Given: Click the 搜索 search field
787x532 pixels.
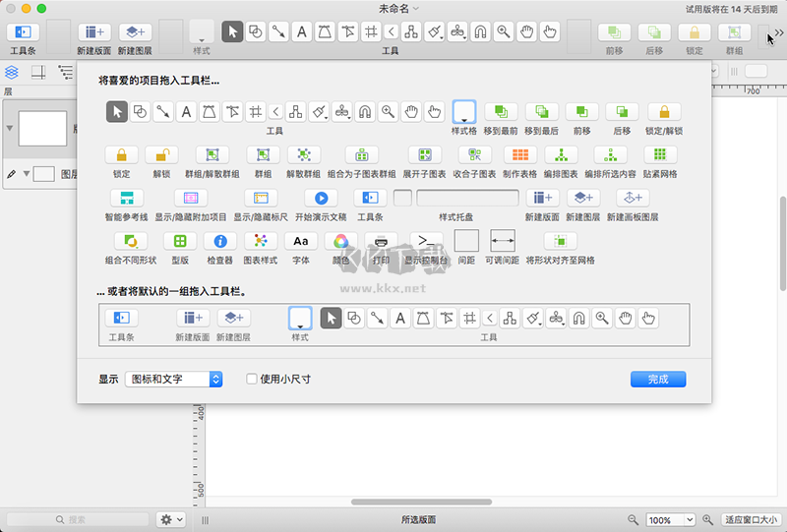Looking at the screenshot, I should (x=79, y=519).
